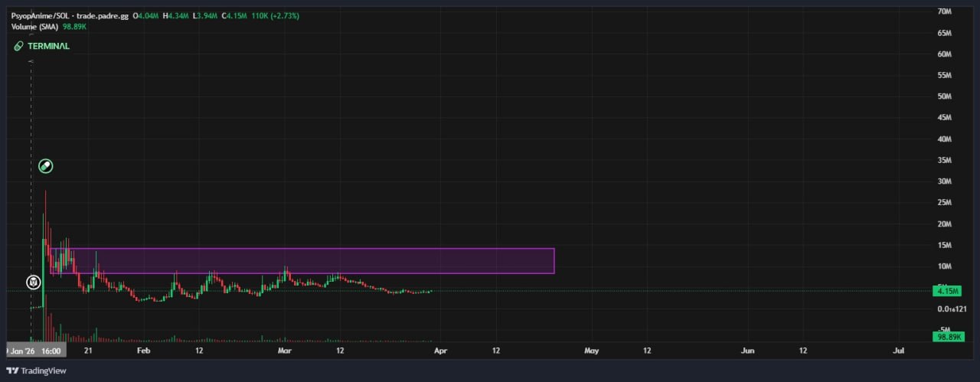The width and height of the screenshot is (980, 382).
Task: Click the pill icon next to TERMINAL
Action: tap(19, 46)
